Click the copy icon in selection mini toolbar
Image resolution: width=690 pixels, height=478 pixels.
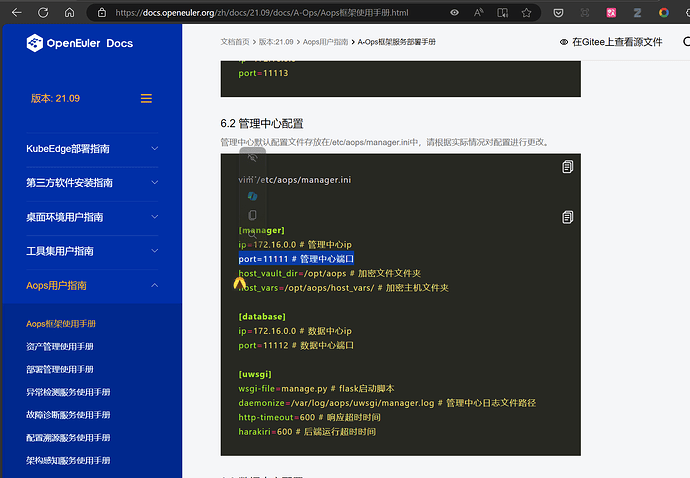(x=252, y=215)
